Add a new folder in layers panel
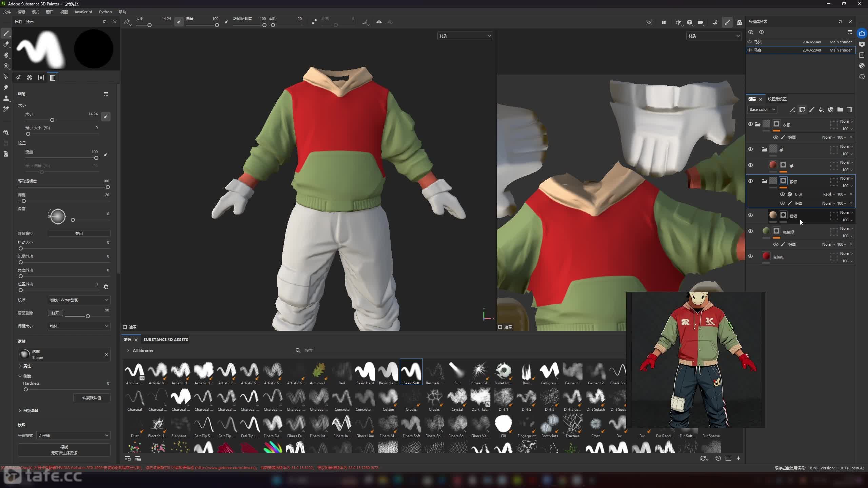The height and width of the screenshot is (488, 868). [840, 109]
